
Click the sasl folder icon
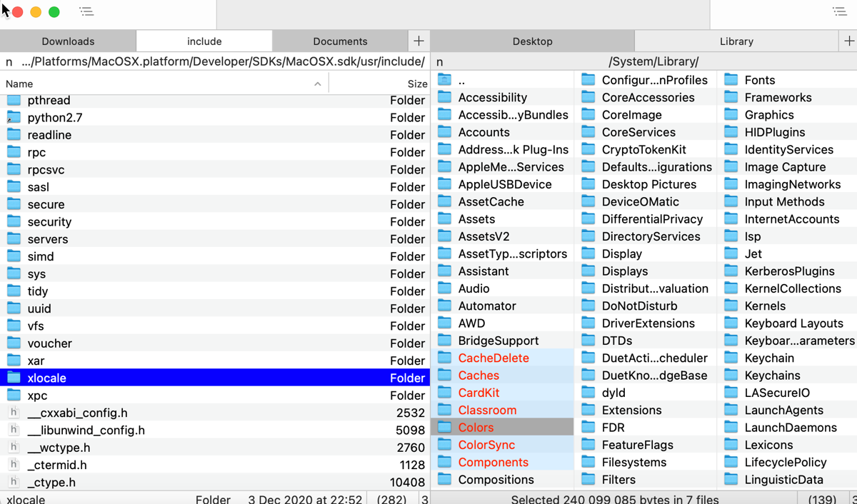coord(14,186)
